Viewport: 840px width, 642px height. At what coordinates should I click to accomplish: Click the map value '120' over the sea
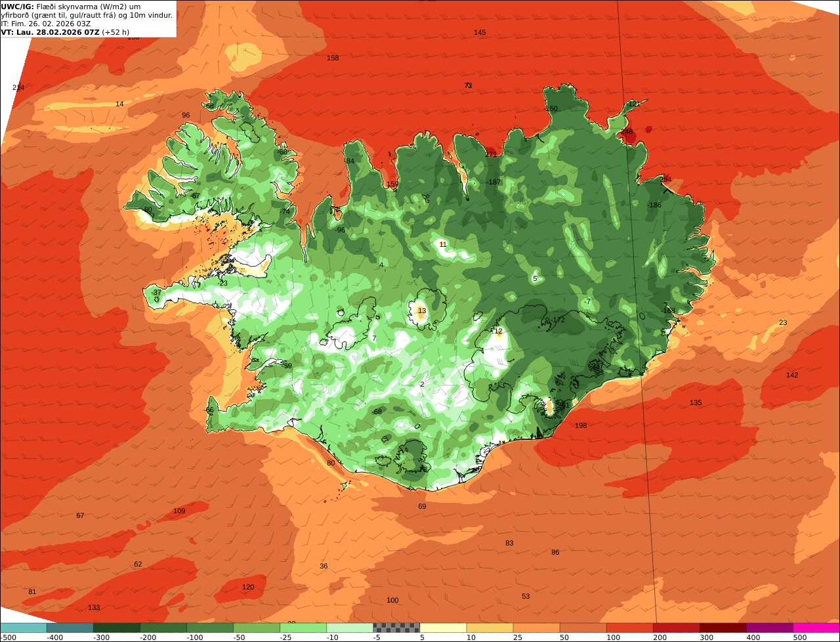pos(248,587)
